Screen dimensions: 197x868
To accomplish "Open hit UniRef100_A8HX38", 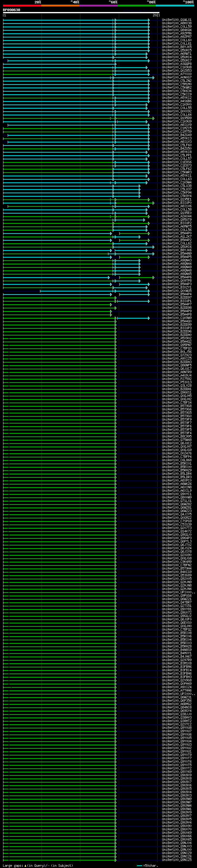I will click(x=177, y=23).
